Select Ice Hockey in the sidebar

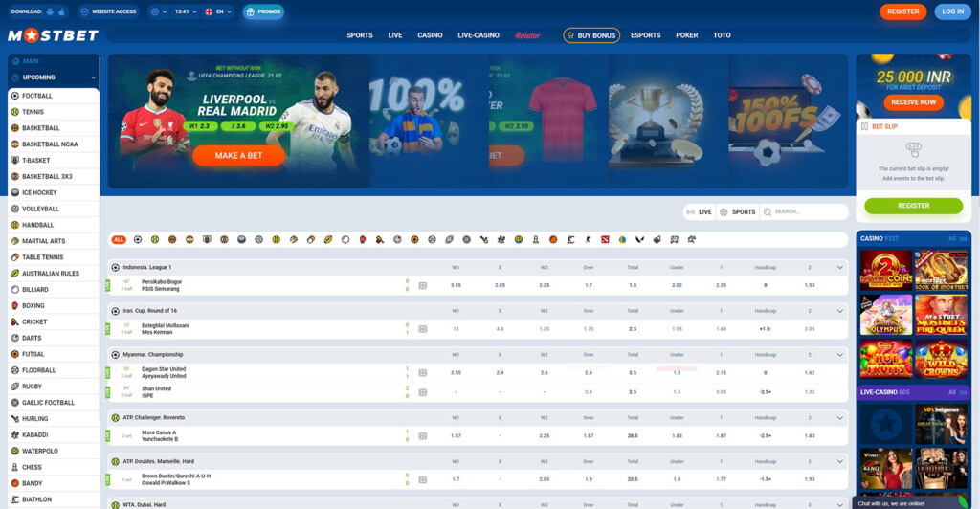click(x=39, y=192)
